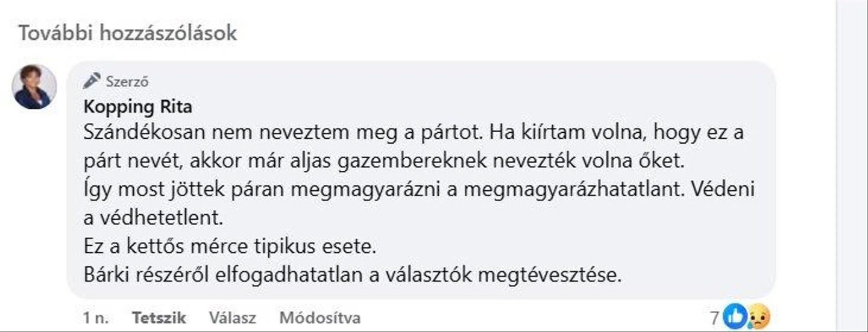Reply using the Válasz link
The width and height of the screenshot is (868, 332).
233,318
